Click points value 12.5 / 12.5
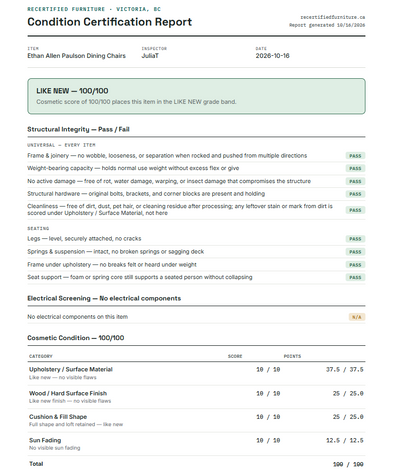This screenshot has height=471, width=416. click(x=345, y=440)
